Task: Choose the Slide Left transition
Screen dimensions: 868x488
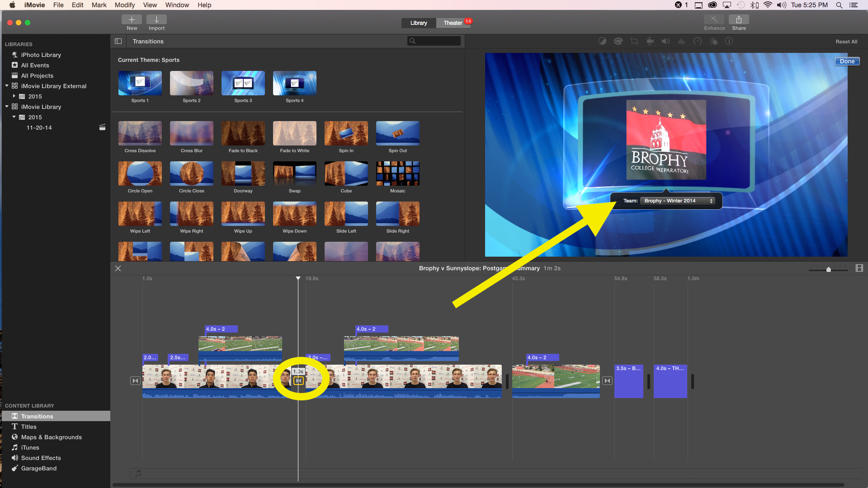Action: click(346, 214)
